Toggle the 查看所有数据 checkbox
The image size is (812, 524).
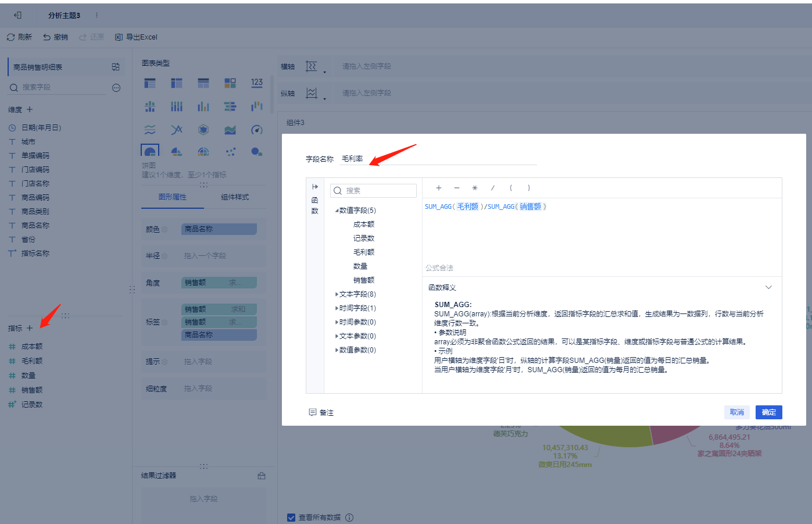pos(291,518)
